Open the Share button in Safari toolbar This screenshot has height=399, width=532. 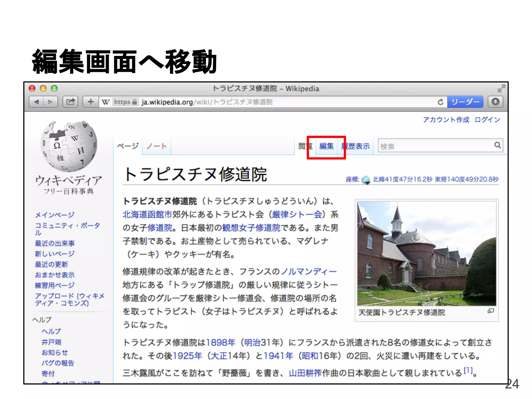pos(70,102)
